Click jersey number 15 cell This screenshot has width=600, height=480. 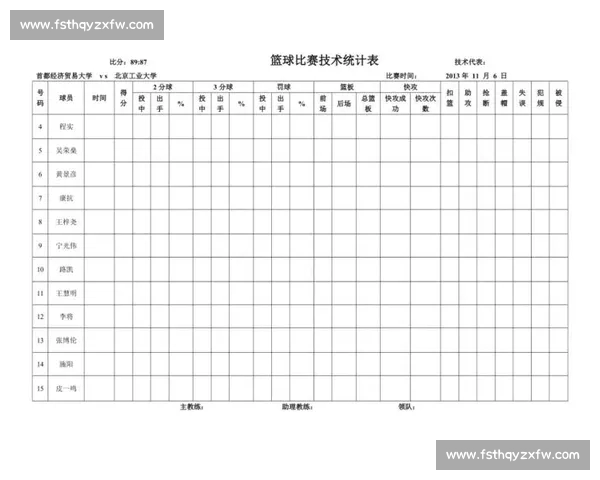[40, 389]
